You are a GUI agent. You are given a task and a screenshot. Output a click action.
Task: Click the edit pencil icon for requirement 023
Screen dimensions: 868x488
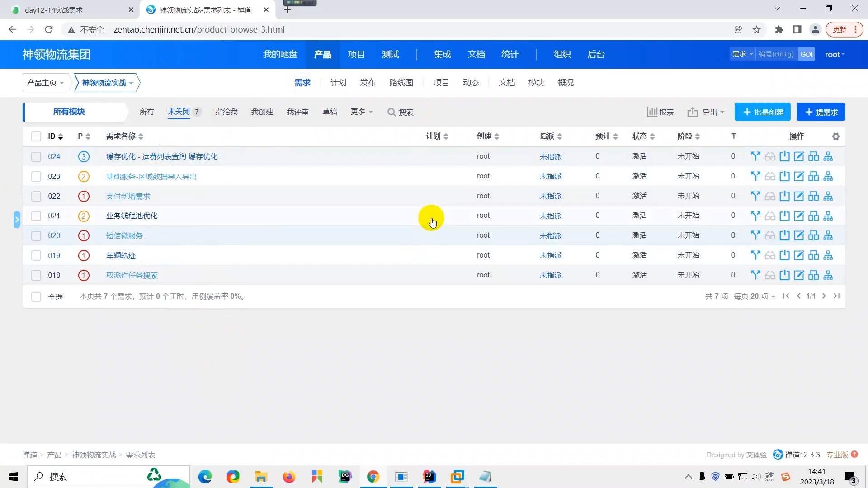point(799,176)
